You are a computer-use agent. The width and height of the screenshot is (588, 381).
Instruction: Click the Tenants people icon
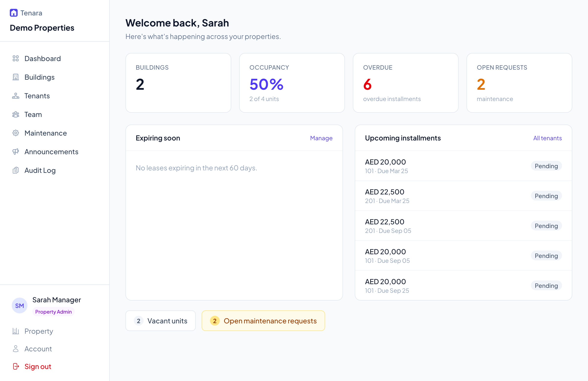point(16,96)
